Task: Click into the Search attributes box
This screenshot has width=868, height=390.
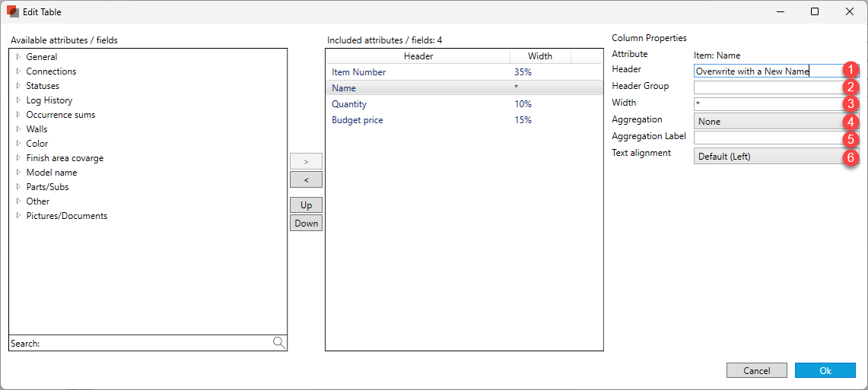Action: (152, 344)
